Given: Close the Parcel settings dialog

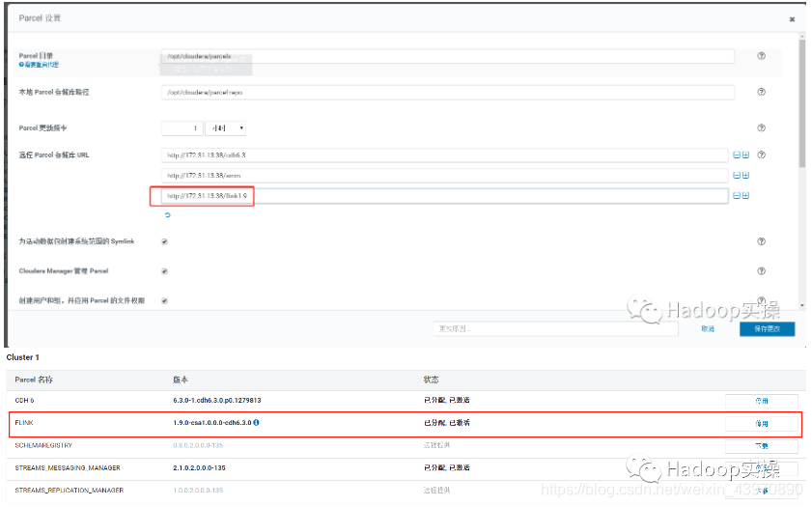Looking at the screenshot, I should tap(792, 19).
